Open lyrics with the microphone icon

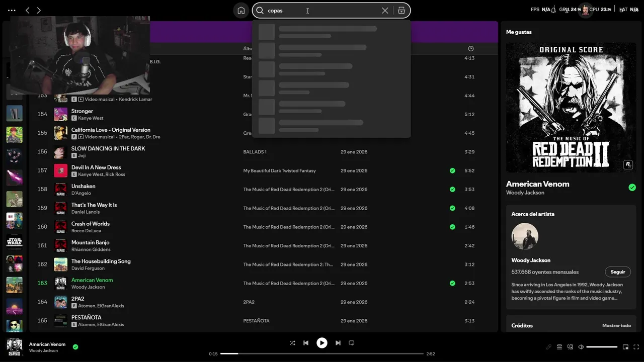(x=549, y=347)
